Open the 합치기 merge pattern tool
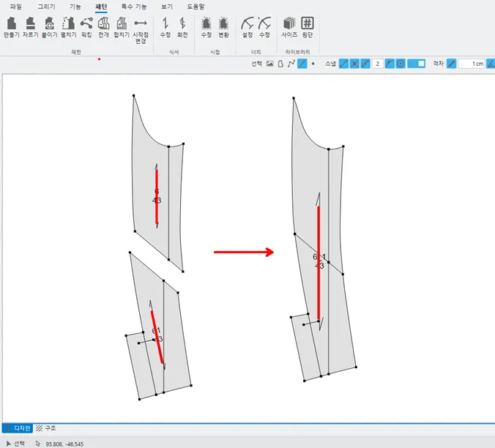495x448 pixels. 122,27
